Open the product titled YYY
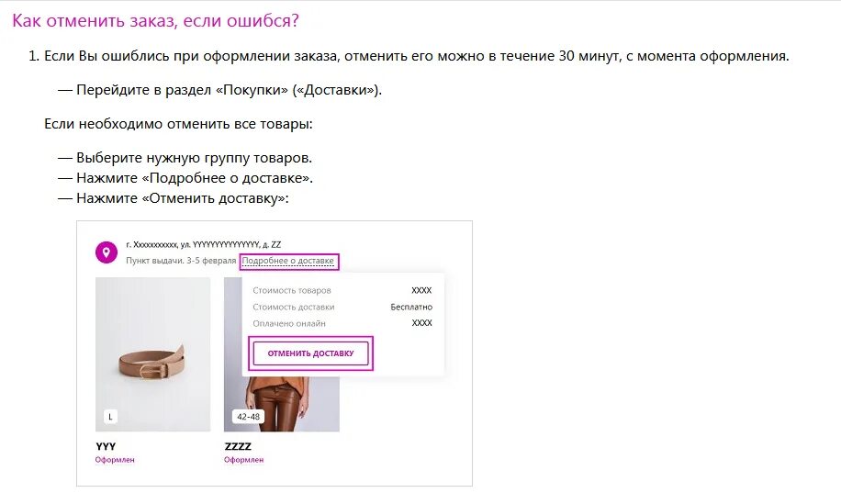Screen dimensions: 841x504 (106, 446)
